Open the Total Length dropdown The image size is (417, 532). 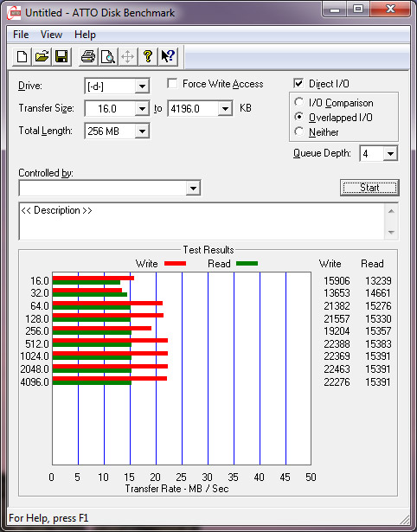142,131
